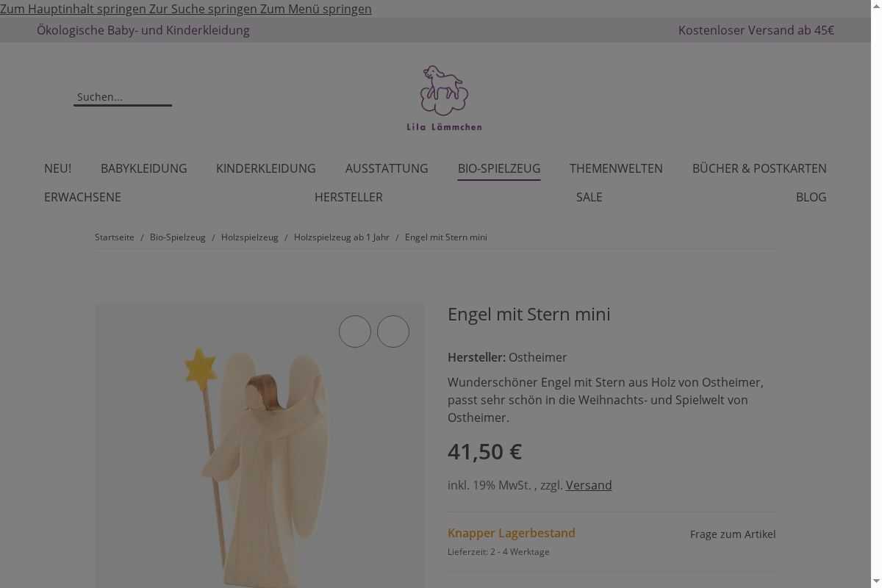The width and height of the screenshot is (882, 588).
Task: Open the Sale section
Action: [589, 197]
